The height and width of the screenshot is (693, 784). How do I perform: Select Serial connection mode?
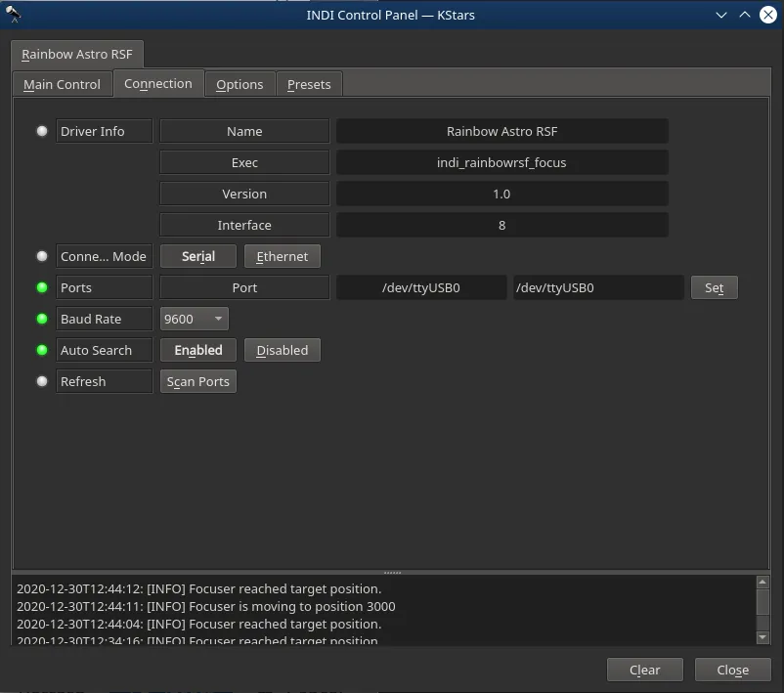pyautogui.click(x=198, y=256)
